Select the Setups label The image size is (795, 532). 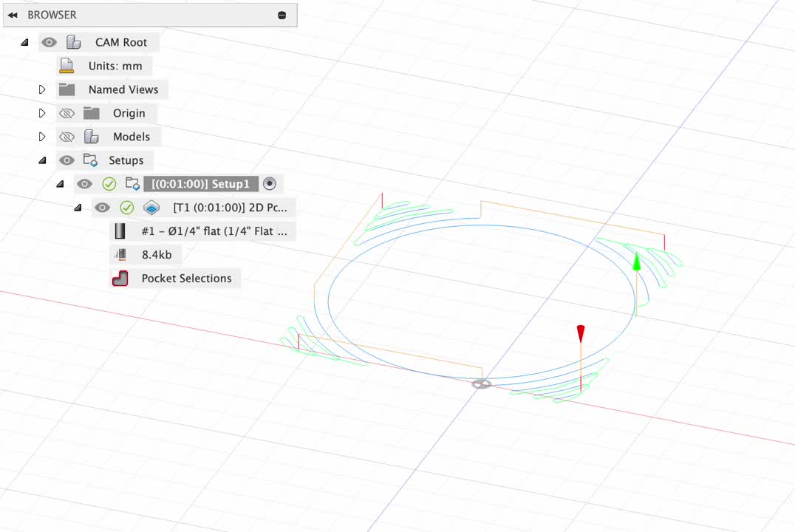tap(126, 160)
